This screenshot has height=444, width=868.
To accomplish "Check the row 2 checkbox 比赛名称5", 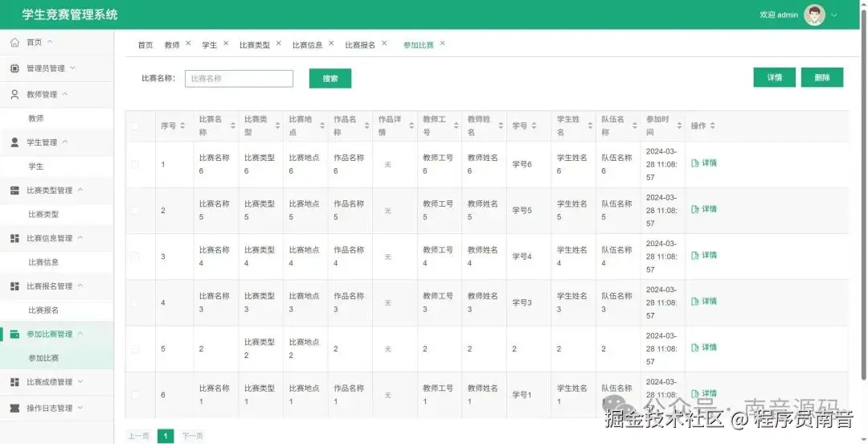I will 135,211.
